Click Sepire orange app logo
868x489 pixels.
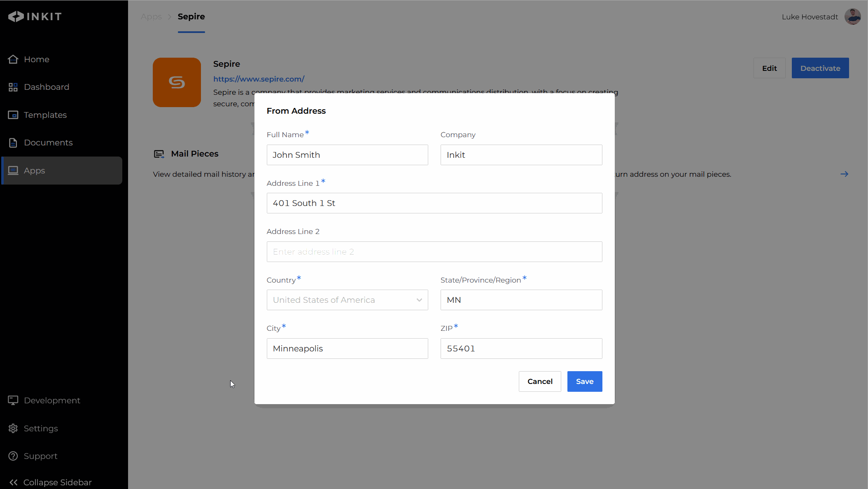177,82
